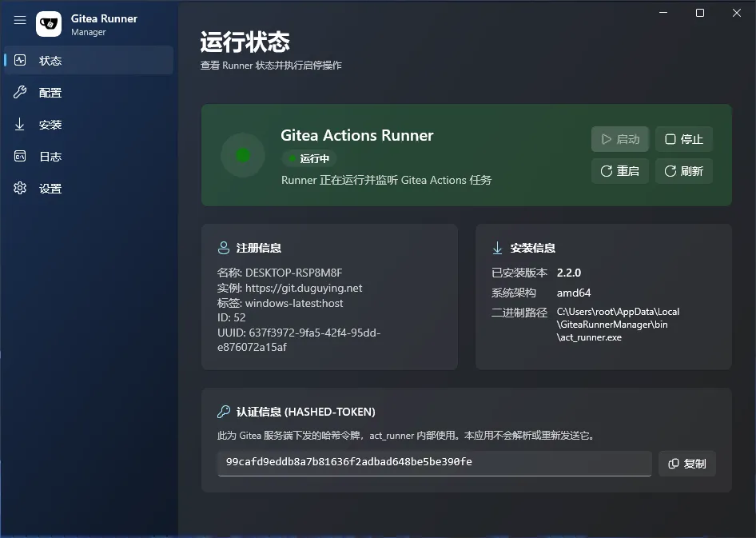
Task: Click the ID: 52 line
Action: click(232, 317)
